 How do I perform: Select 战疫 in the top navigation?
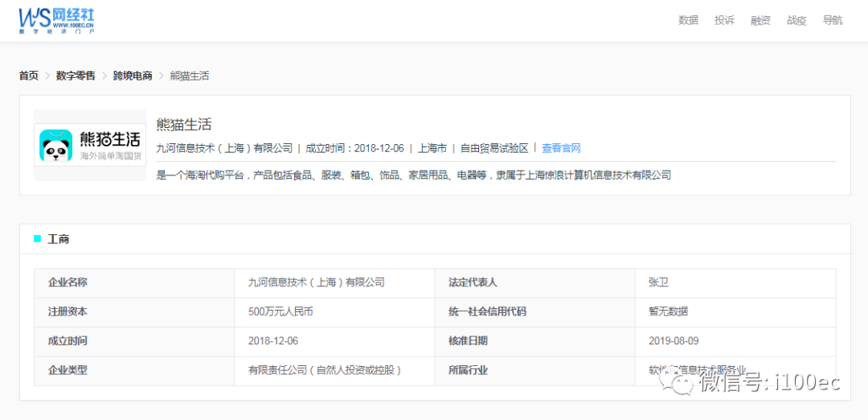coord(796,21)
